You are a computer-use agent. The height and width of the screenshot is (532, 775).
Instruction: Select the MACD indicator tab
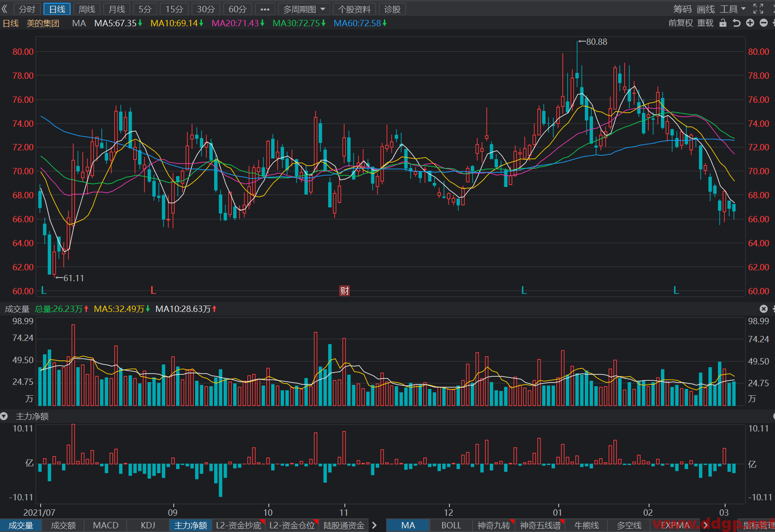coord(105,525)
